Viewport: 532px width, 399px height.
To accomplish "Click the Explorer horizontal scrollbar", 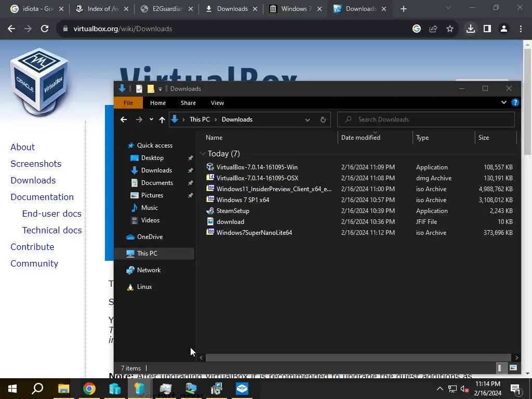I will pyautogui.click(x=358, y=357).
